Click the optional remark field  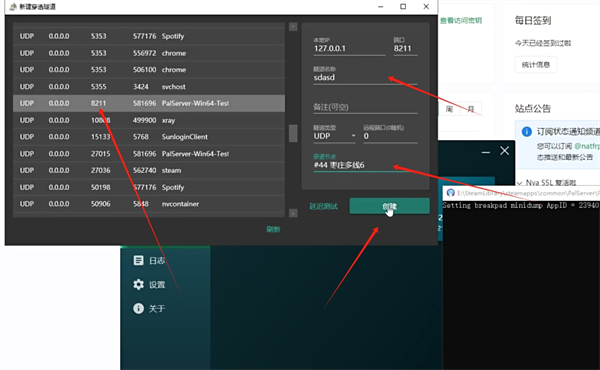[365, 107]
